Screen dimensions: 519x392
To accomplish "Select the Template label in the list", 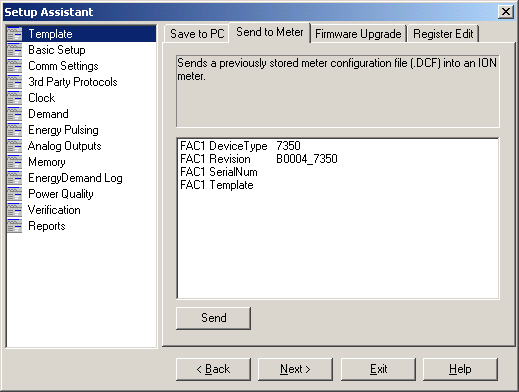I will click(x=50, y=34).
